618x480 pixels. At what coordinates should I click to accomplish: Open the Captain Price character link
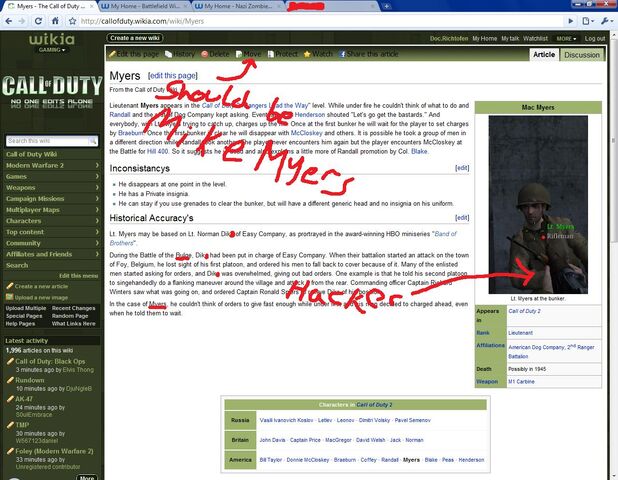click(305, 440)
